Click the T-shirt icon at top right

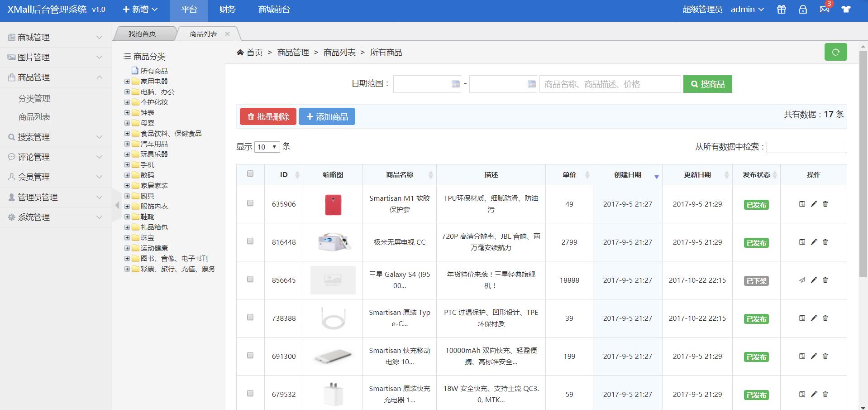845,10
